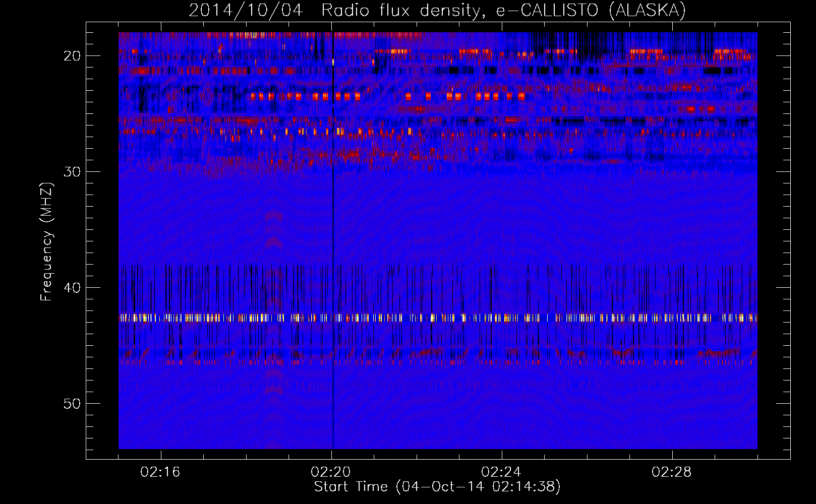Click the bright yellow-white interference band near 42.5 MHz
Image resolution: width=816 pixels, height=504 pixels.
(x=438, y=318)
